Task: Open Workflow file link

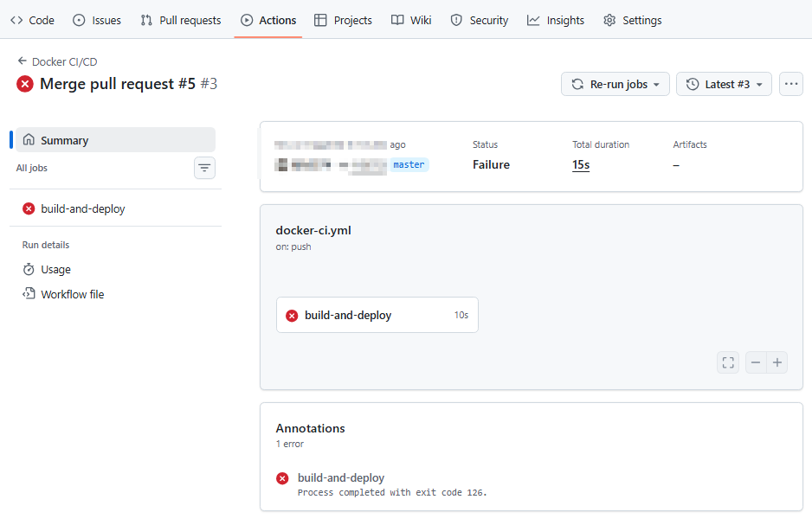Action: pos(73,294)
